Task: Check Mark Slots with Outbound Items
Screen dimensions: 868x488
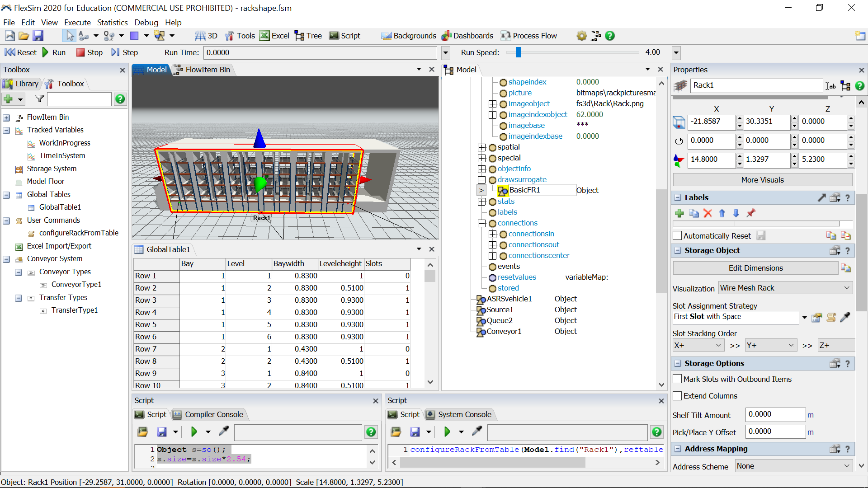Action: pos(677,379)
